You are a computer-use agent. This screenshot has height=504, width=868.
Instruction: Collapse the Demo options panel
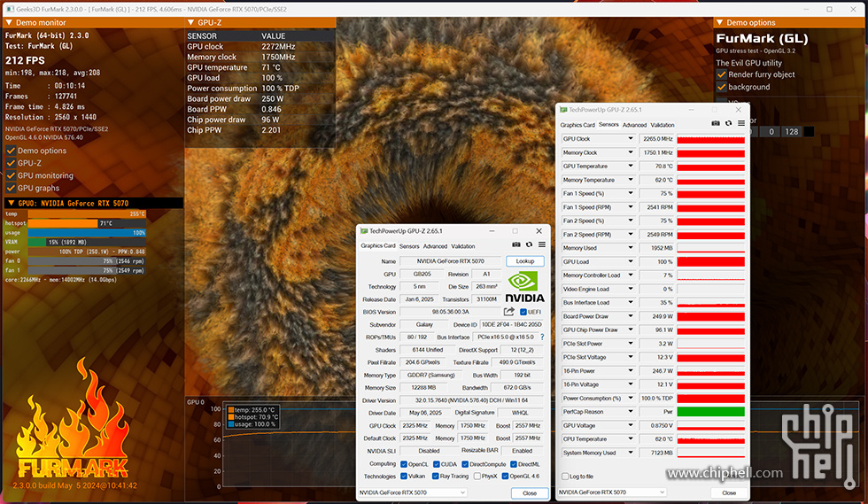719,23
